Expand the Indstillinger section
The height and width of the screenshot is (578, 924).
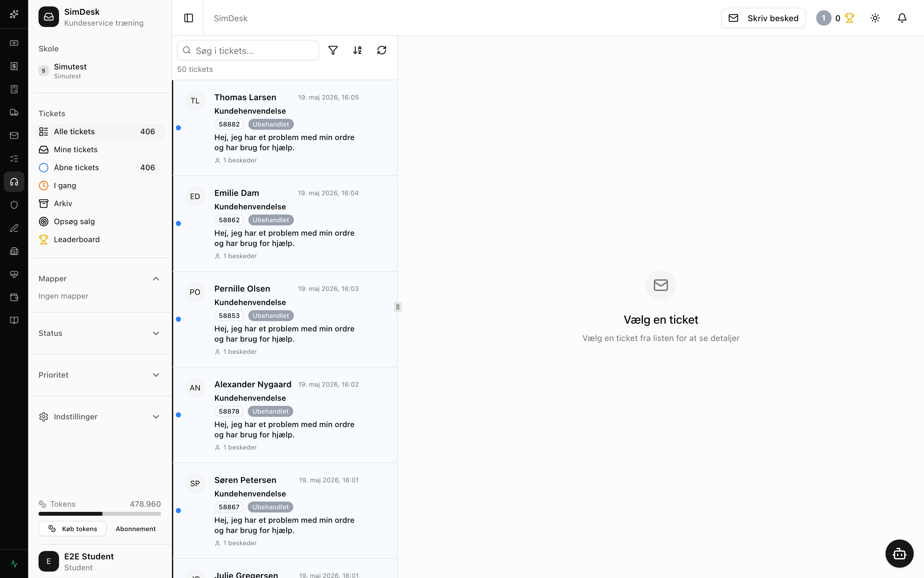pos(100,417)
